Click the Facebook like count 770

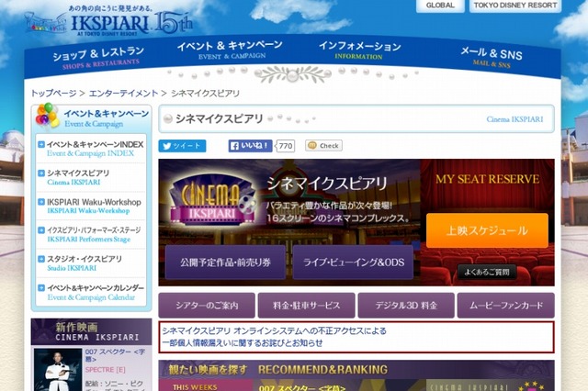[x=286, y=146]
